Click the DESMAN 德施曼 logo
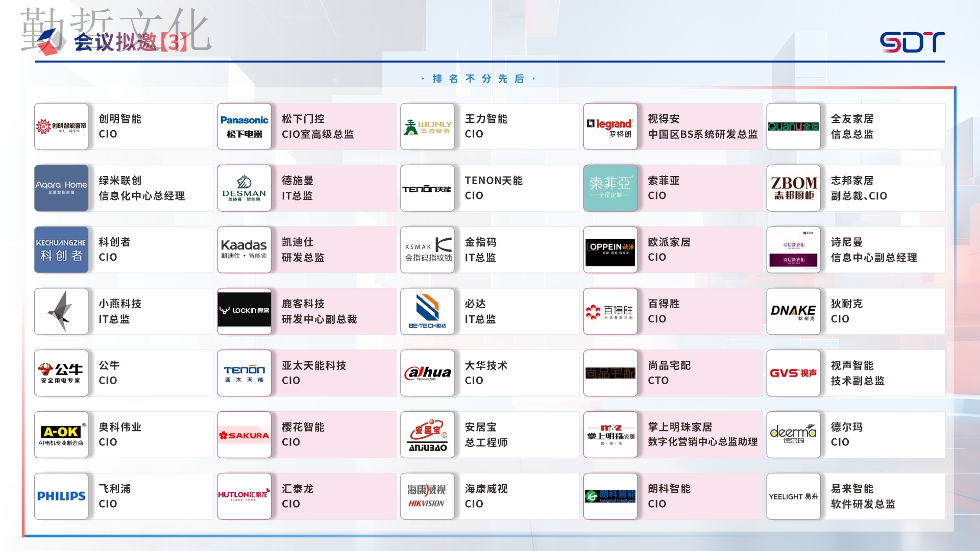 tap(244, 188)
